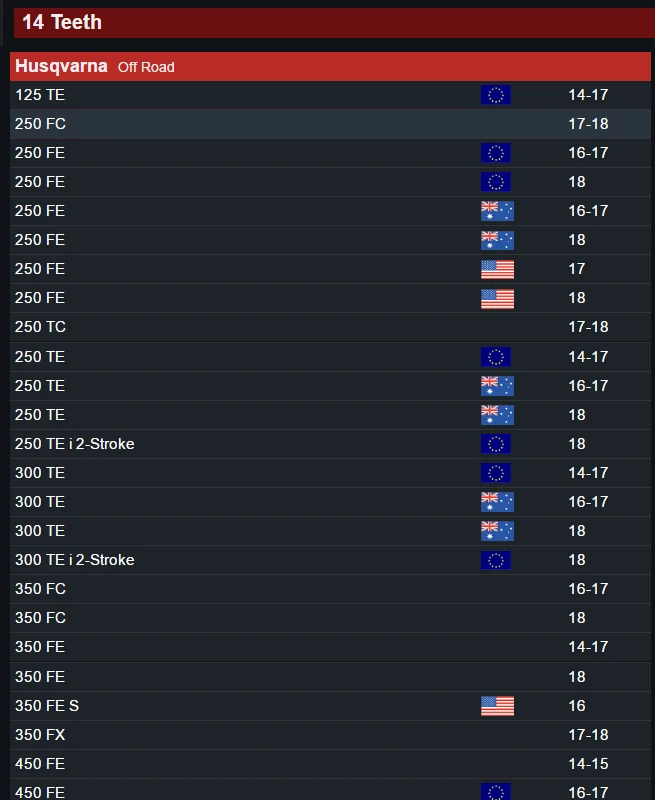
Task: Open the 350 FE 18 model row
Action: 330,677
